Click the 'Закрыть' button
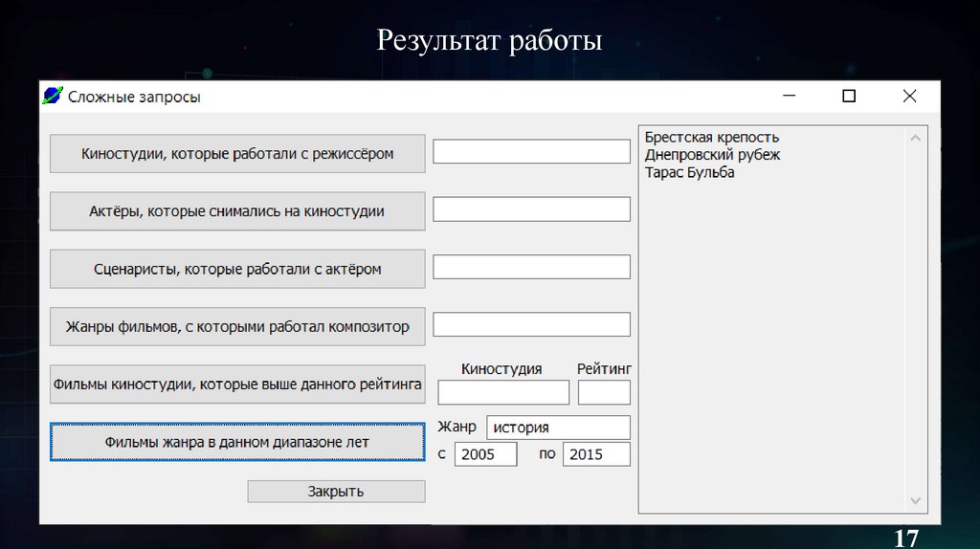 coord(336,492)
